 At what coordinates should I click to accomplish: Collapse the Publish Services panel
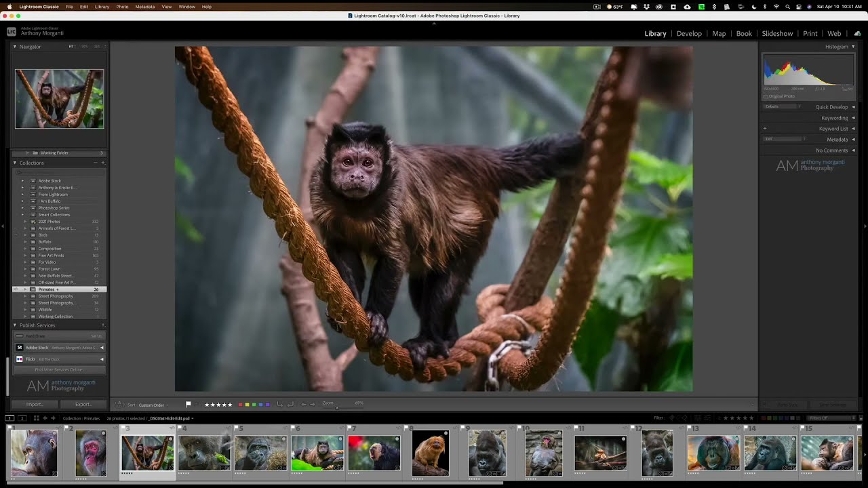tap(15, 325)
